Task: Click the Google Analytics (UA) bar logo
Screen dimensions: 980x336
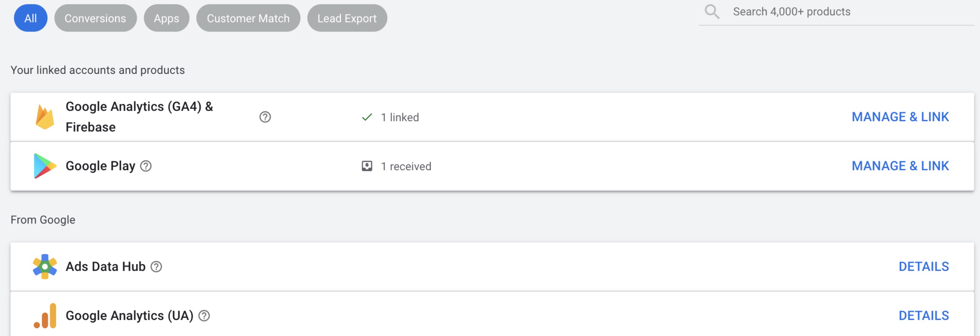Action: tap(45, 315)
